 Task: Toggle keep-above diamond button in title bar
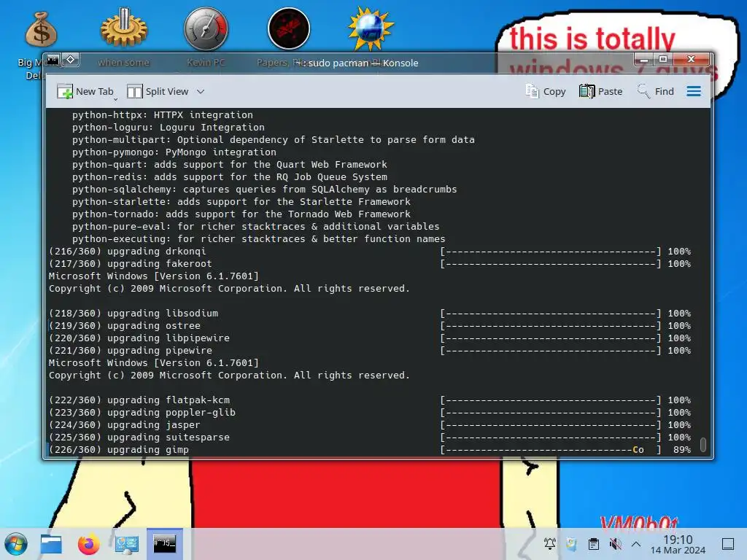click(71, 60)
